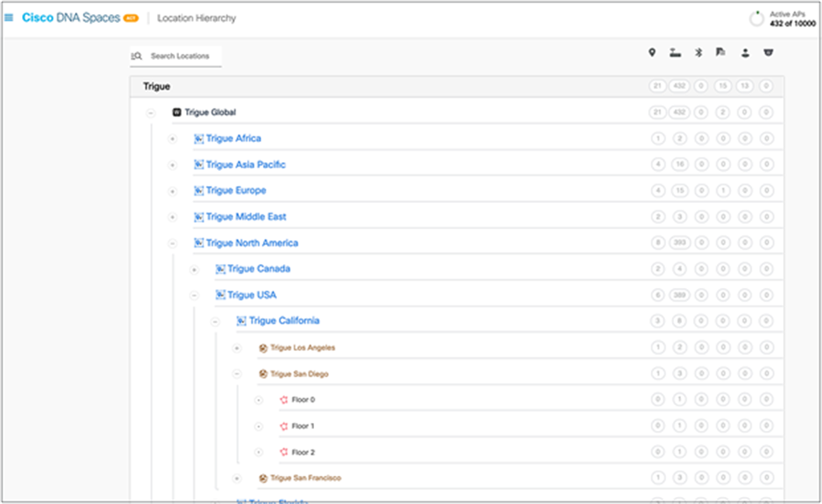Collapse Trigue USA
Screen dimensions: 822x504
(x=194, y=295)
